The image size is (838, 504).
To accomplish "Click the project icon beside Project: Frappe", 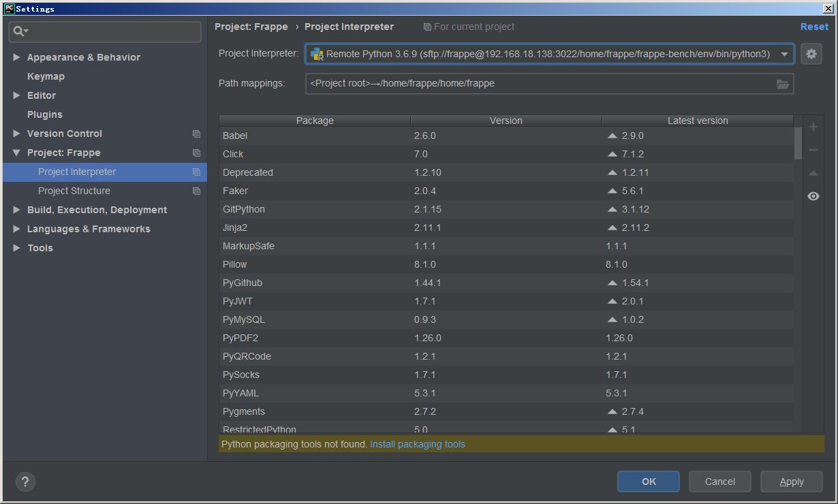I will click(x=196, y=153).
